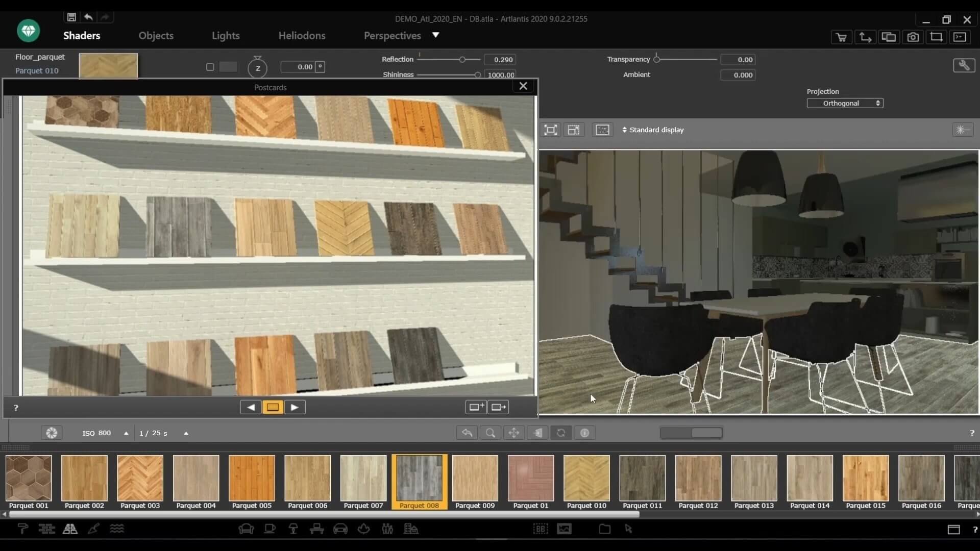Open the media store cart icon
Image resolution: width=980 pixels, height=551 pixels.
(841, 37)
